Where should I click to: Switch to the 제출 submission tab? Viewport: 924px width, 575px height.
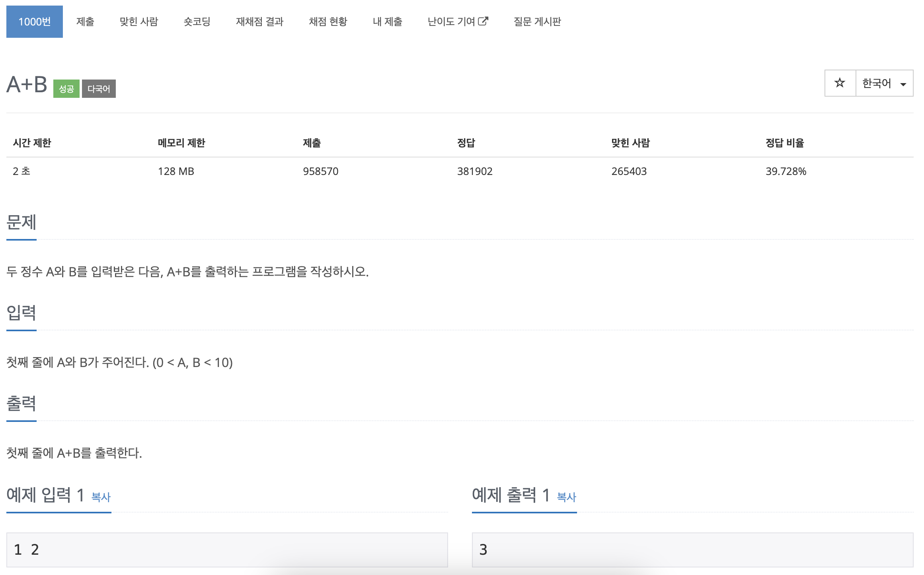(x=85, y=22)
